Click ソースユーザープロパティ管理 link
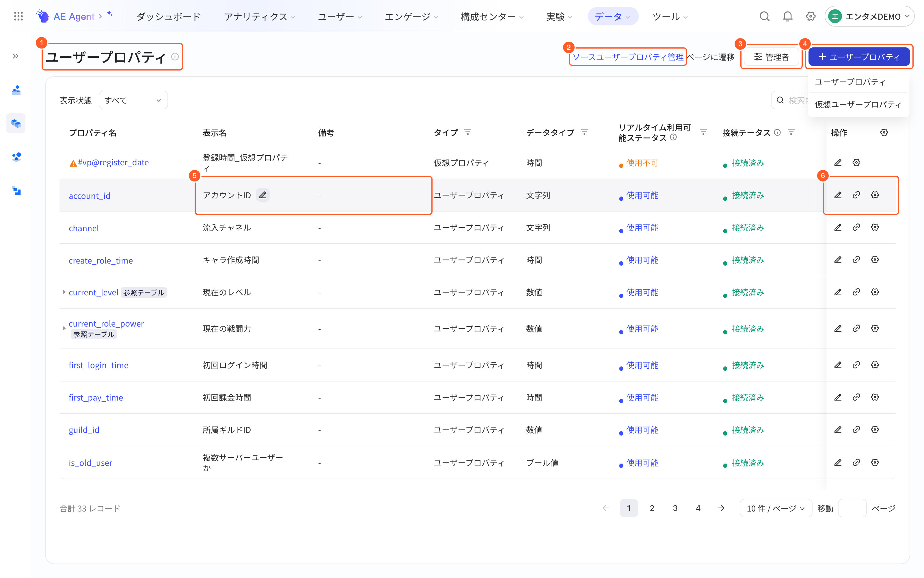 [x=628, y=57]
